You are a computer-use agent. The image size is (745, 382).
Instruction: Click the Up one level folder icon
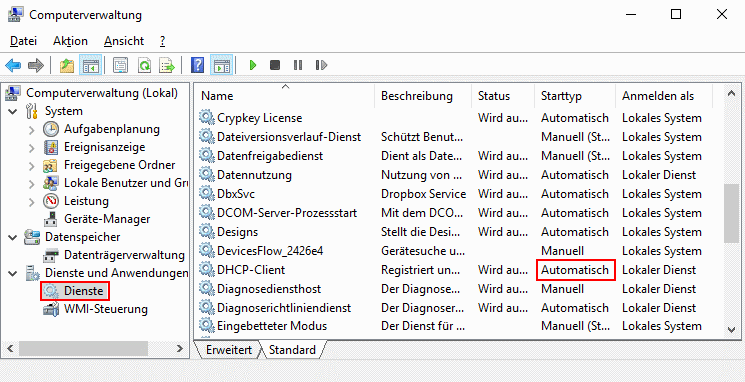pos(67,65)
